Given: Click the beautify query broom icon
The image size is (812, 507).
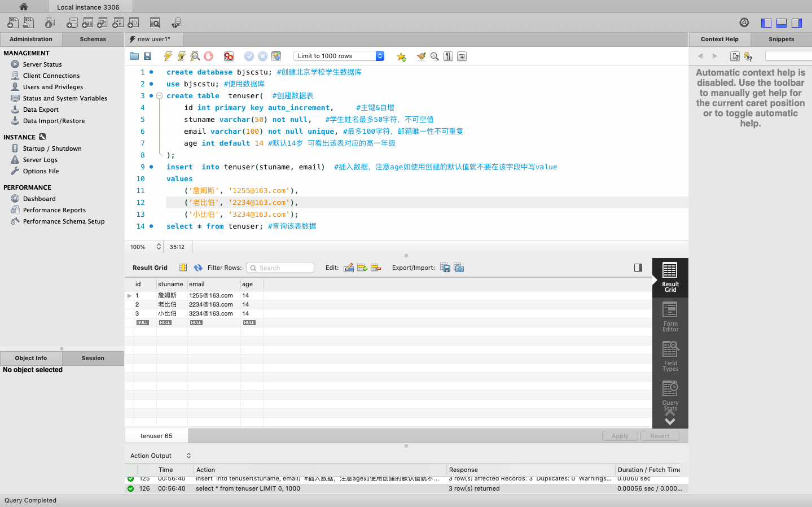Looking at the screenshot, I should click(421, 56).
